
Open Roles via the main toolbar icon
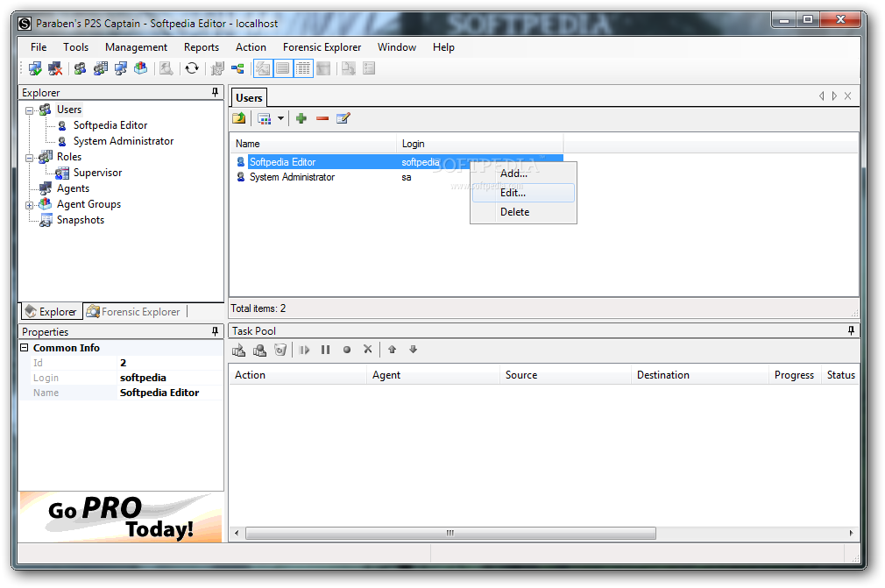click(101, 69)
